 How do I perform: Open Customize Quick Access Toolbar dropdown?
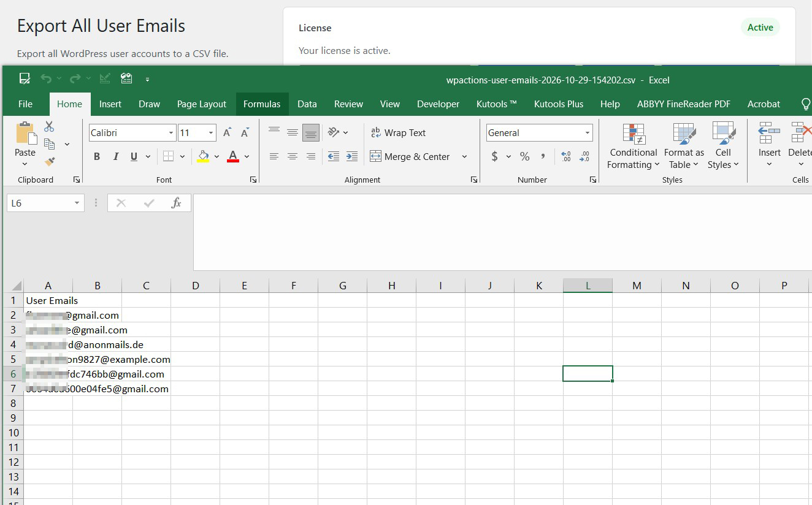tap(148, 79)
